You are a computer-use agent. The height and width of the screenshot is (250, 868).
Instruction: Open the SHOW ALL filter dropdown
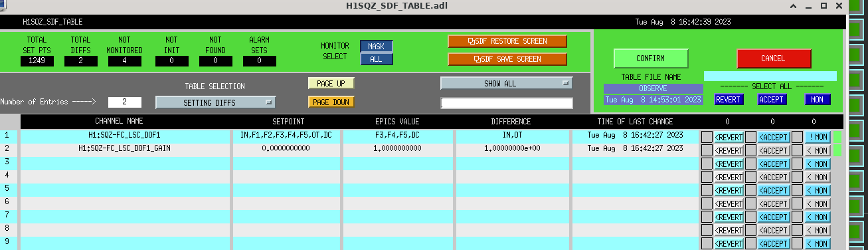506,84
